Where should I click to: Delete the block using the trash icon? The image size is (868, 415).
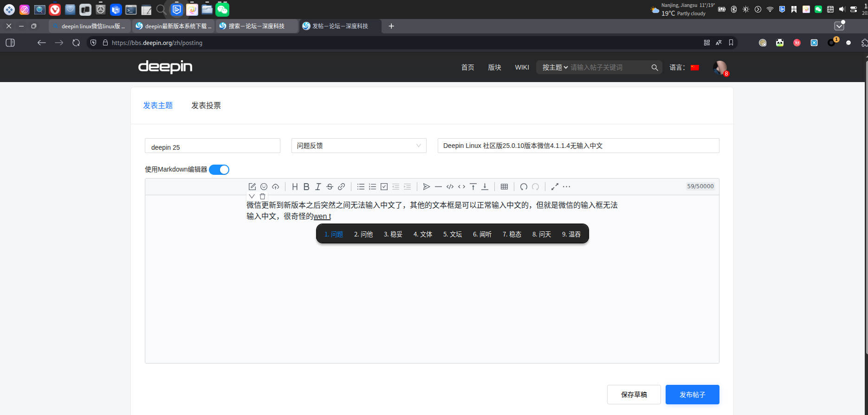(262, 196)
